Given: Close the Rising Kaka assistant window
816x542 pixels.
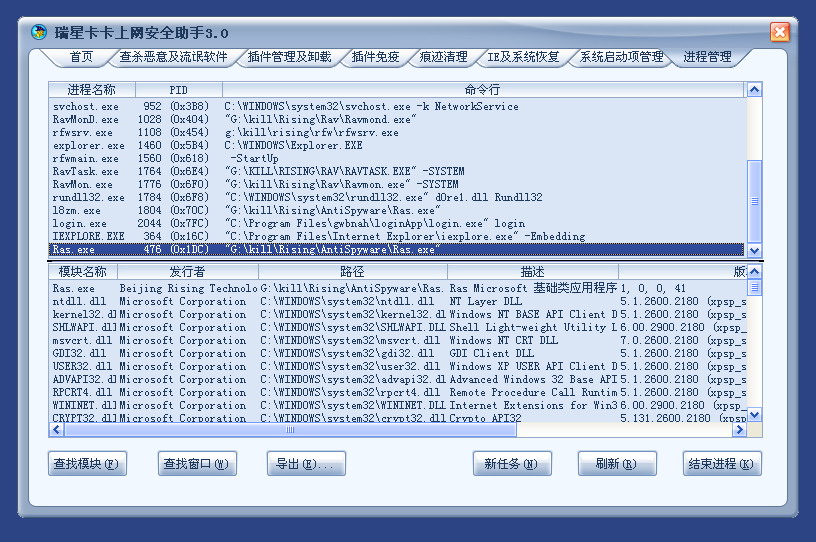Looking at the screenshot, I should pyautogui.click(x=780, y=32).
